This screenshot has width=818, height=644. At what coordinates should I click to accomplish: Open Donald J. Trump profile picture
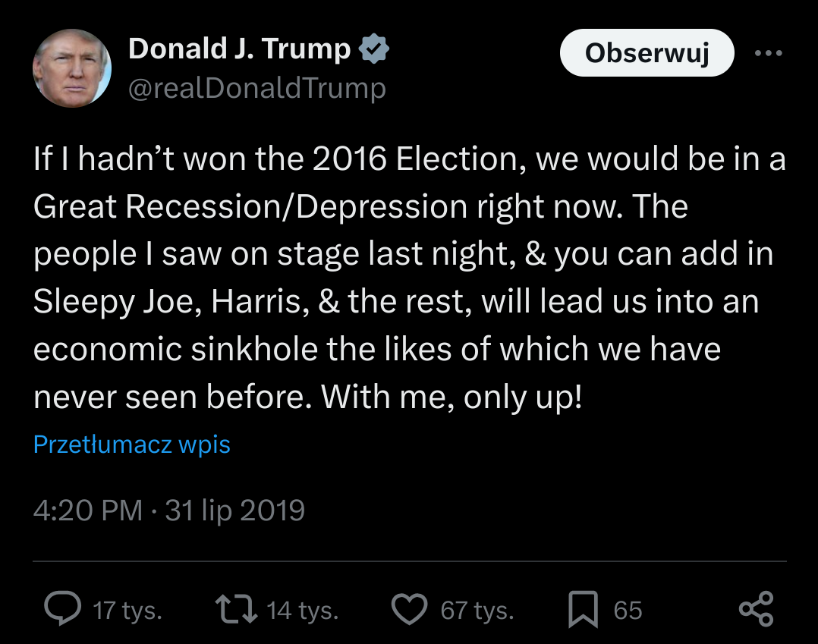pos(72,69)
